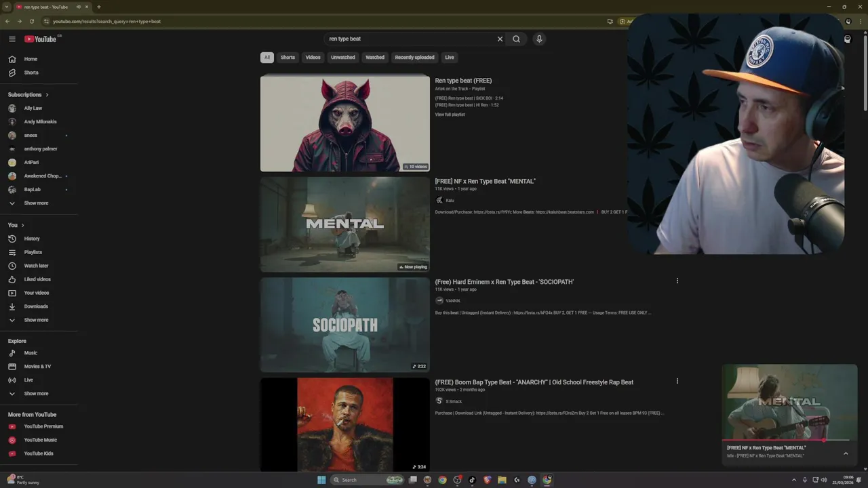Image resolution: width=868 pixels, height=488 pixels.
Task: Open the MENTAL video thumbnail
Action: point(344,224)
